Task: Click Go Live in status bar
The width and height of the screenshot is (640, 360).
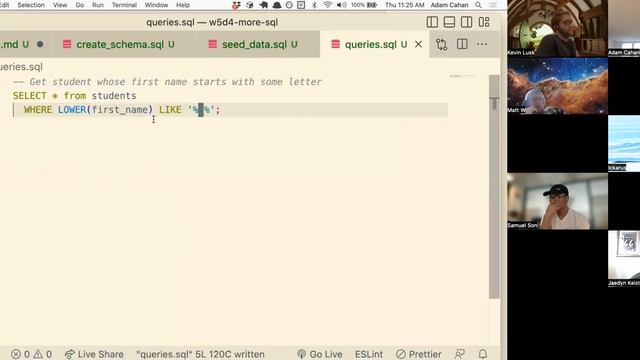Action: [x=320, y=354]
